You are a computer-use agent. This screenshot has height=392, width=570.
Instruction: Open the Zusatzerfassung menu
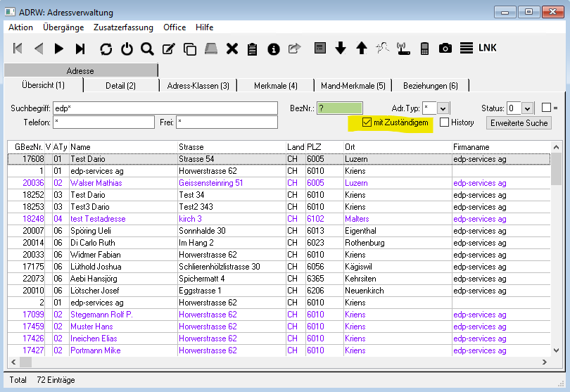pyautogui.click(x=123, y=27)
